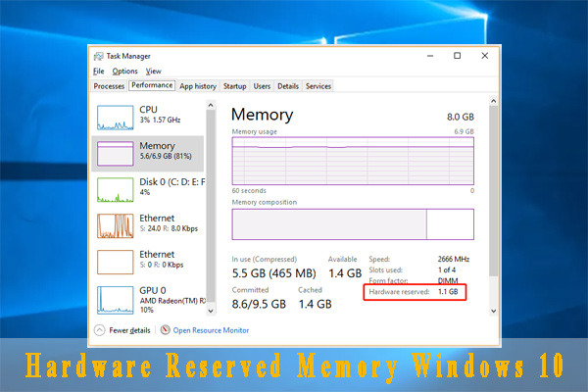
Task: Select the Performance tab
Action: click(152, 85)
